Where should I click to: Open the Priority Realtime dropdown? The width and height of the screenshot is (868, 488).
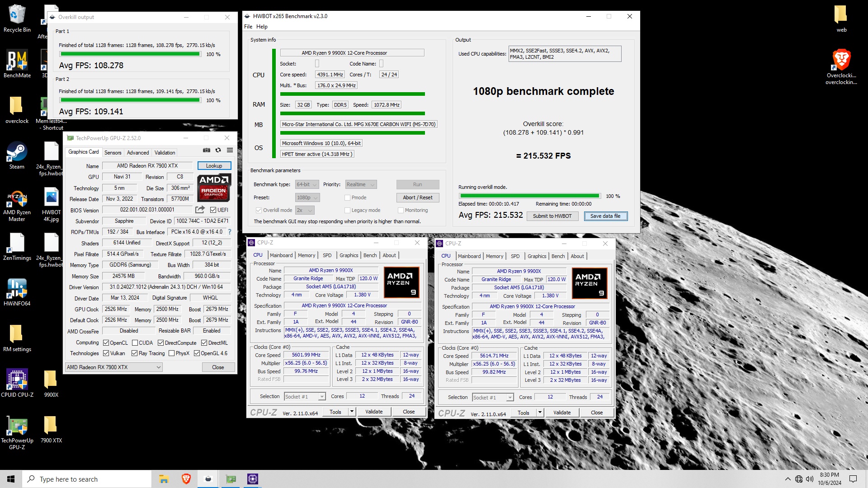pos(361,184)
